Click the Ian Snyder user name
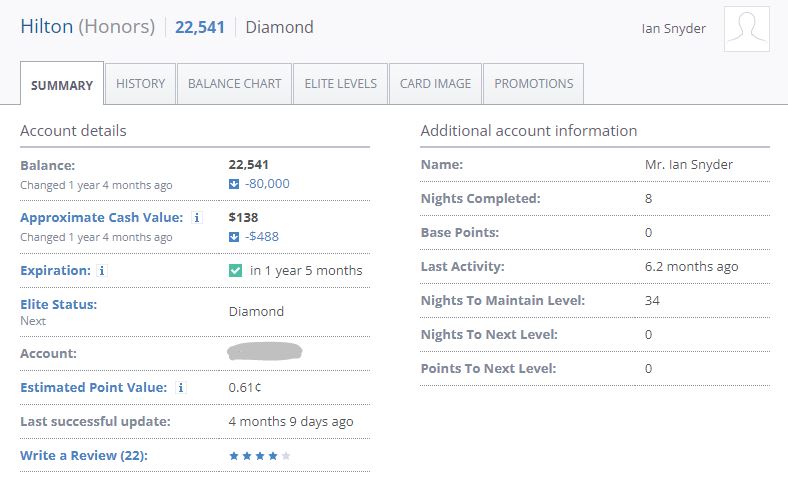 click(673, 29)
